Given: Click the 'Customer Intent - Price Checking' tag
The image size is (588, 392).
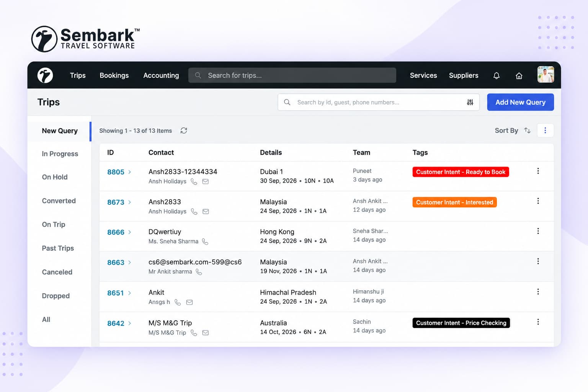Looking at the screenshot, I should pos(461,323).
